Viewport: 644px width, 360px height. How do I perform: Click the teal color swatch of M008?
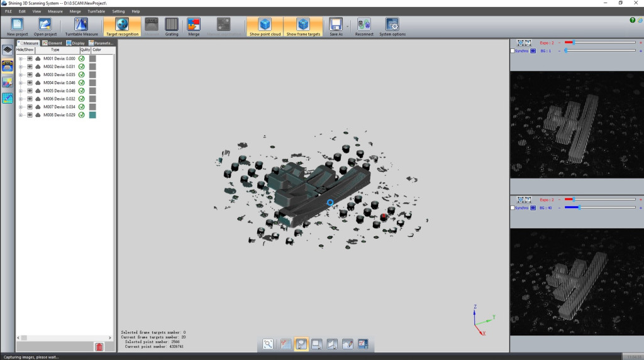92,116
